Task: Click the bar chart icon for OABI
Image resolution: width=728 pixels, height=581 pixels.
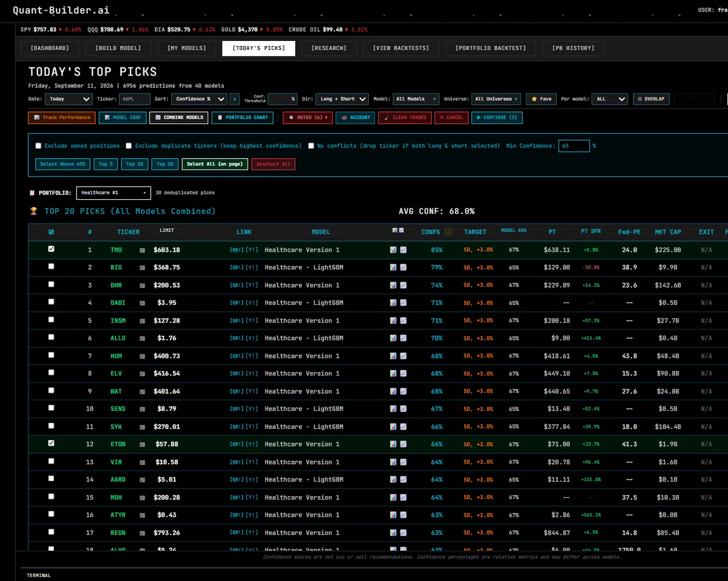Action: point(393,303)
